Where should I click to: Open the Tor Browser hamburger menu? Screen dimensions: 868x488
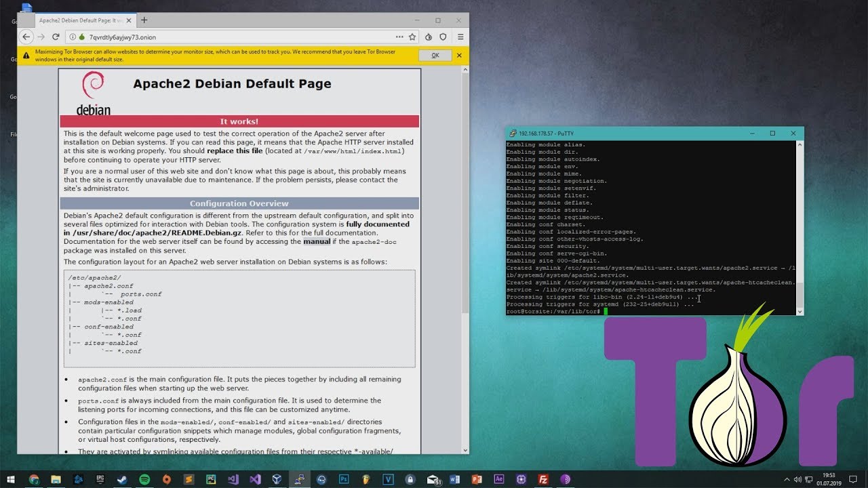tap(460, 37)
